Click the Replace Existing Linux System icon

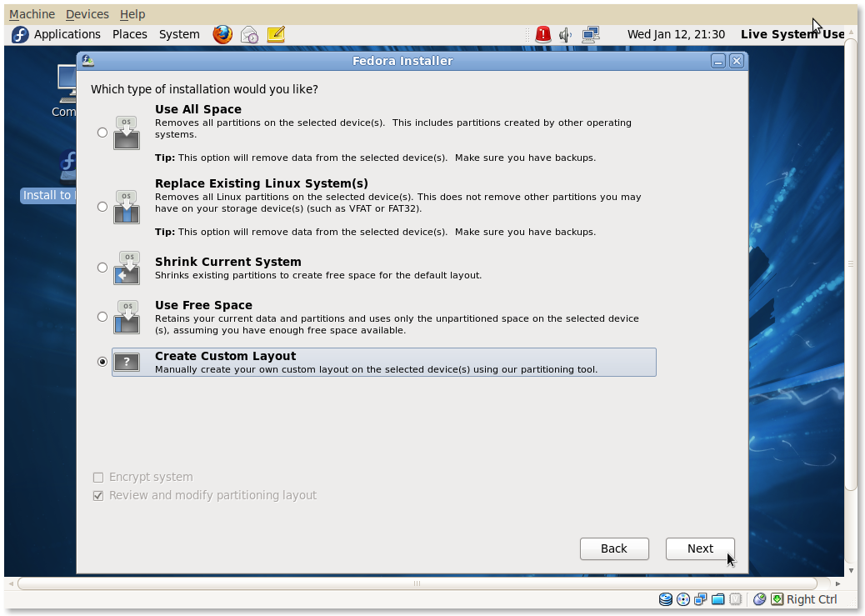127,207
